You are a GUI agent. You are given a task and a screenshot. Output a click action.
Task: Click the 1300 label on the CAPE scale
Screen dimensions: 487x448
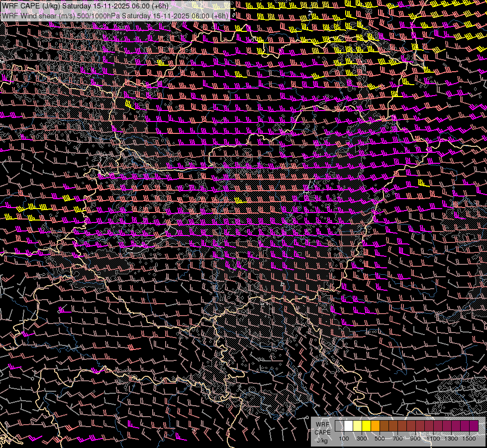click(x=451, y=439)
